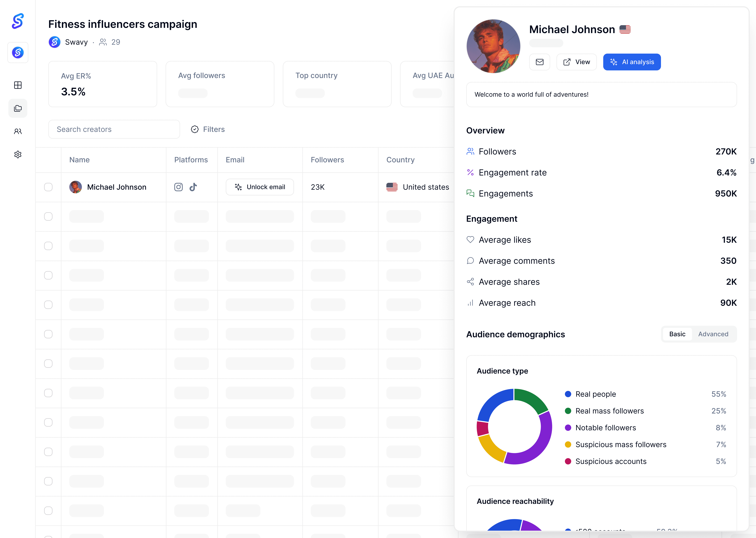Open the Filters options

coord(208,129)
